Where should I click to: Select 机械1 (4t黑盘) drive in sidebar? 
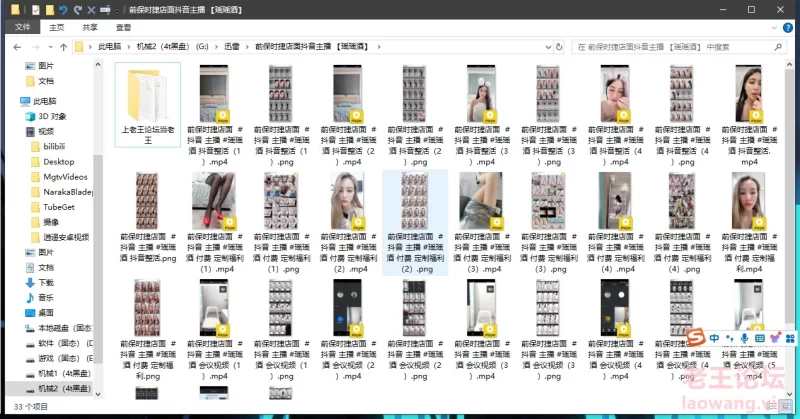64,374
